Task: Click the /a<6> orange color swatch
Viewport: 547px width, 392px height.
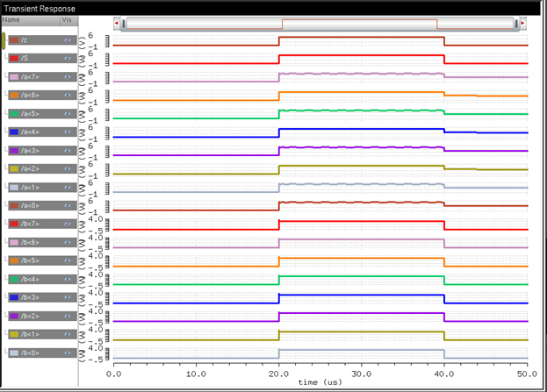Action: coord(13,96)
